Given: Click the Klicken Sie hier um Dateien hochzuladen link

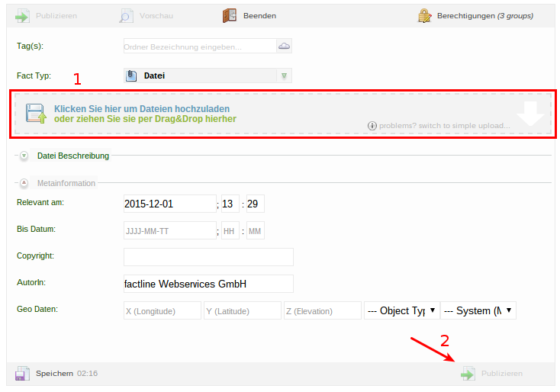Looking at the screenshot, I should (x=142, y=109).
